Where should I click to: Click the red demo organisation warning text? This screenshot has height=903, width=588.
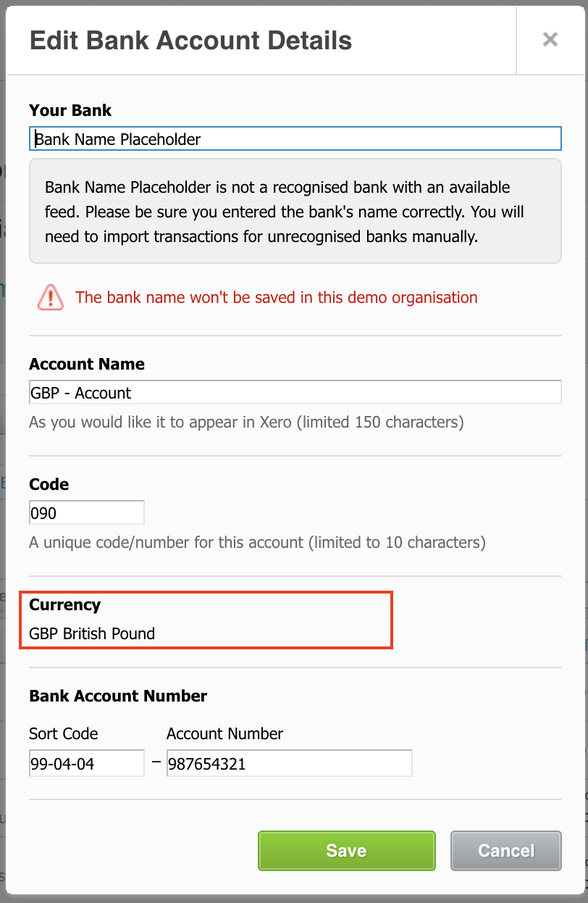pos(277,297)
